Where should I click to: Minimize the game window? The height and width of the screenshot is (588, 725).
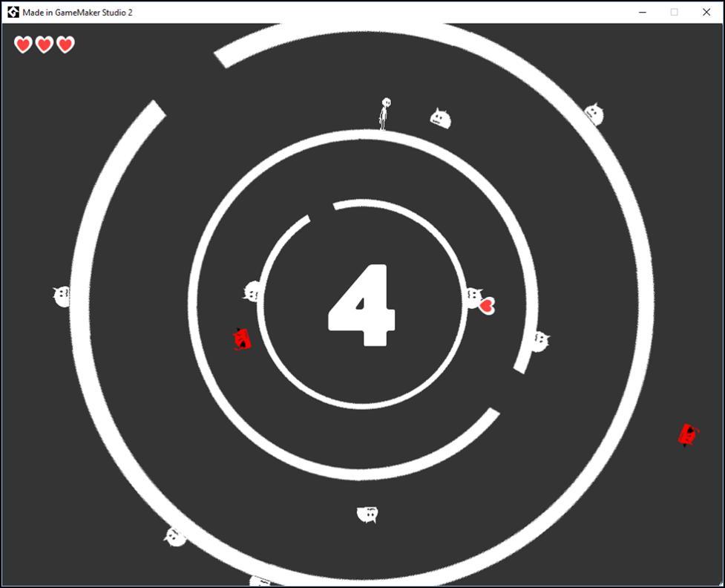click(x=642, y=13)
